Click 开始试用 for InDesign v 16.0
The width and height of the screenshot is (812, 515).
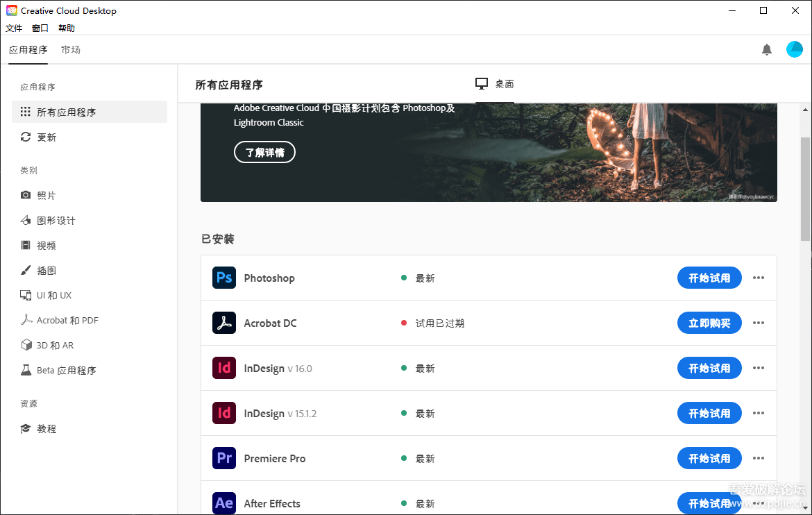[709, 368]
